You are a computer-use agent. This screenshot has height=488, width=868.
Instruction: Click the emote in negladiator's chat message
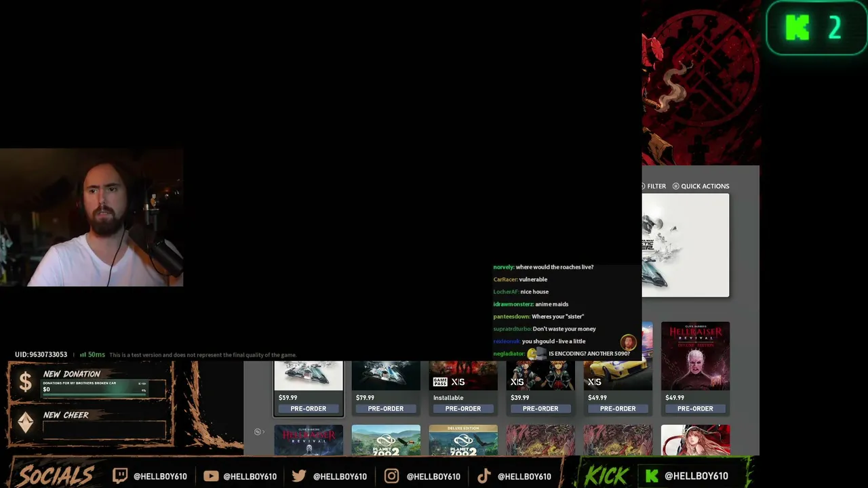(536, 354)
